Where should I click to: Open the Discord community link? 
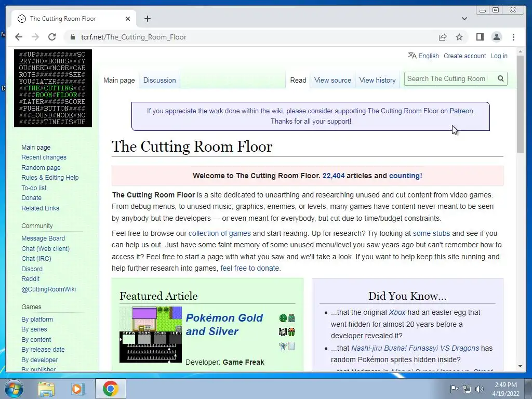click(x=32, y=269)
